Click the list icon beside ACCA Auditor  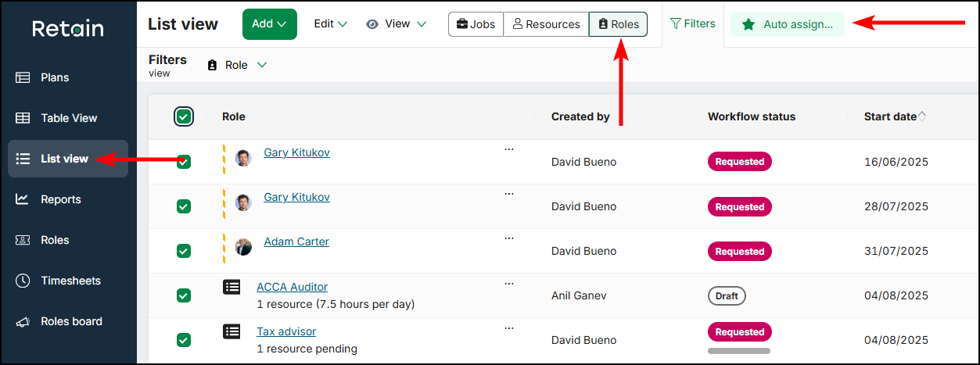[x=232, y=287]
